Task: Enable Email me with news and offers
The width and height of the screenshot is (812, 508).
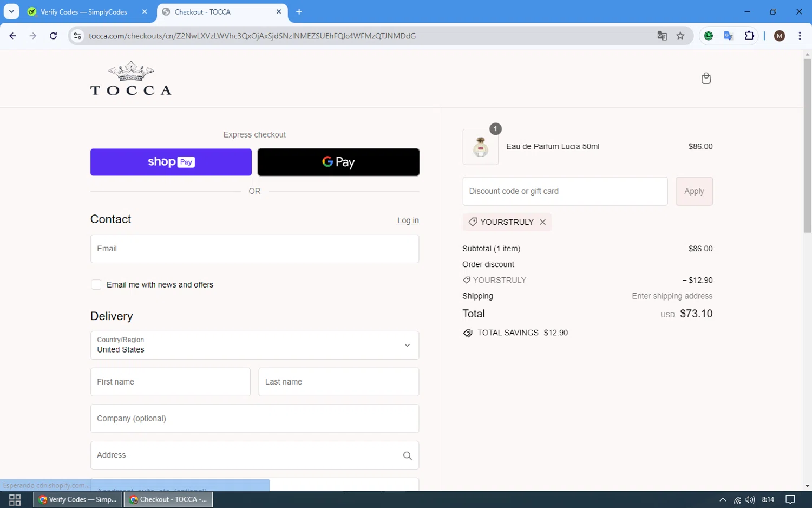Action: [x=96, y=285]
